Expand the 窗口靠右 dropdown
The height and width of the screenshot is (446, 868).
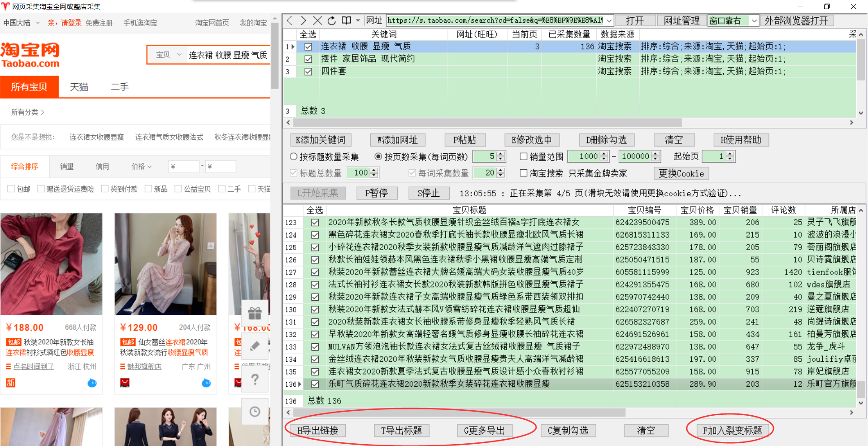(x=754, y=21)
